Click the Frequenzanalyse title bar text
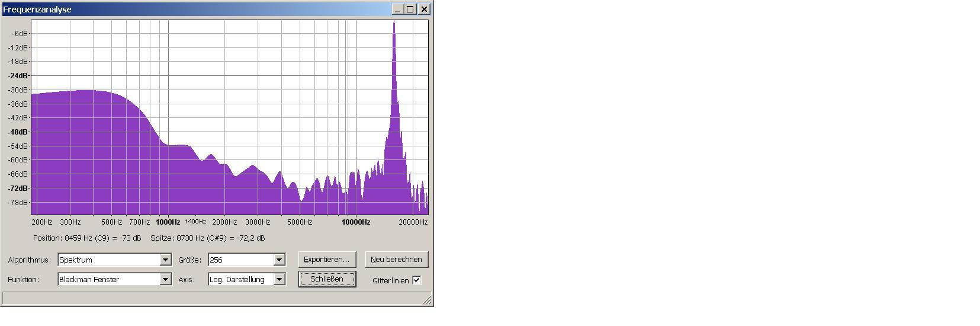Screen dimensions: 980x326 pyautogui.click(x=37, y=9)
